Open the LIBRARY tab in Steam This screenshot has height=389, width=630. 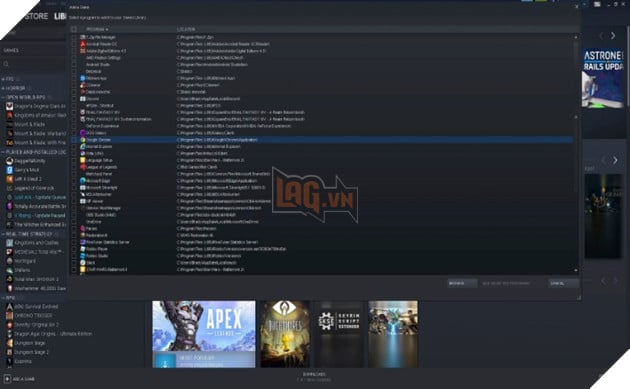pos(60,16)
